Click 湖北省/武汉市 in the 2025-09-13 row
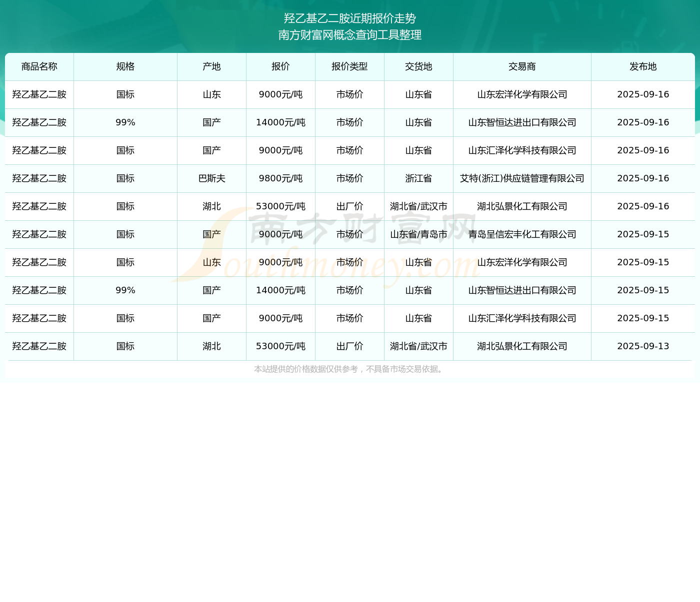The width and height of the screenshot is (700, 602). click(419, 346)
